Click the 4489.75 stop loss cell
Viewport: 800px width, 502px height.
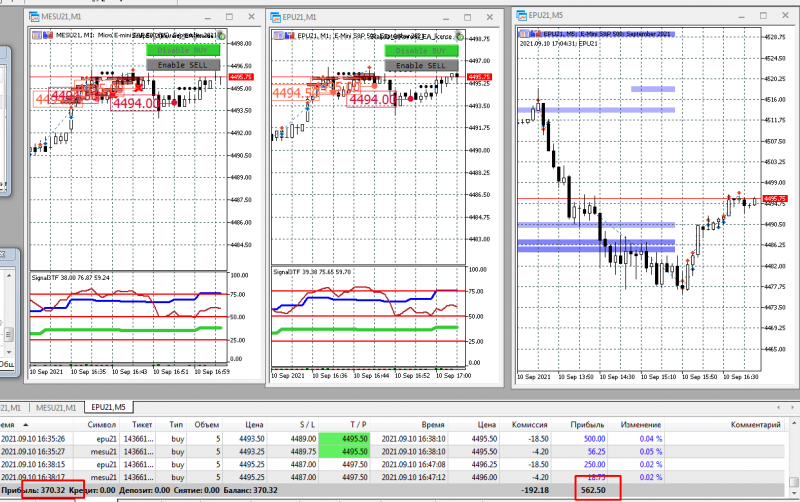tap(303, 451)
